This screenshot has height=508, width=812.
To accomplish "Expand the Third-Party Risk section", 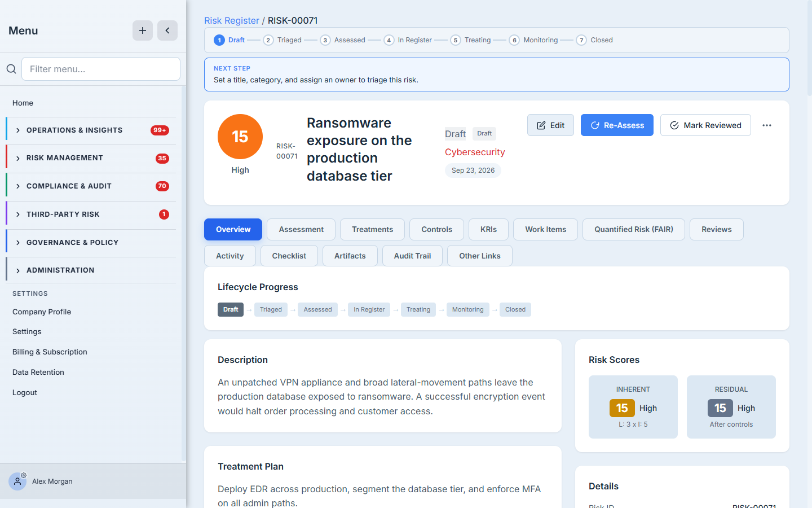I will click(x=91, y=214).
